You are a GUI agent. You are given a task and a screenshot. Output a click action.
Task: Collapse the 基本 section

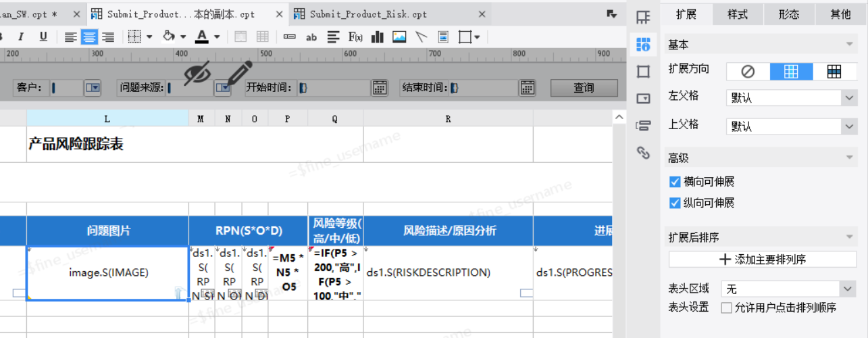tap(849, 45)
